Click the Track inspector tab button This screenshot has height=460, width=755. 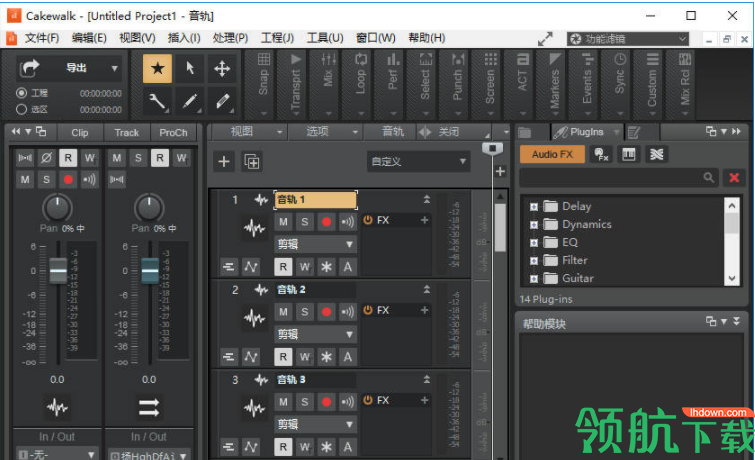click(127, 132)
